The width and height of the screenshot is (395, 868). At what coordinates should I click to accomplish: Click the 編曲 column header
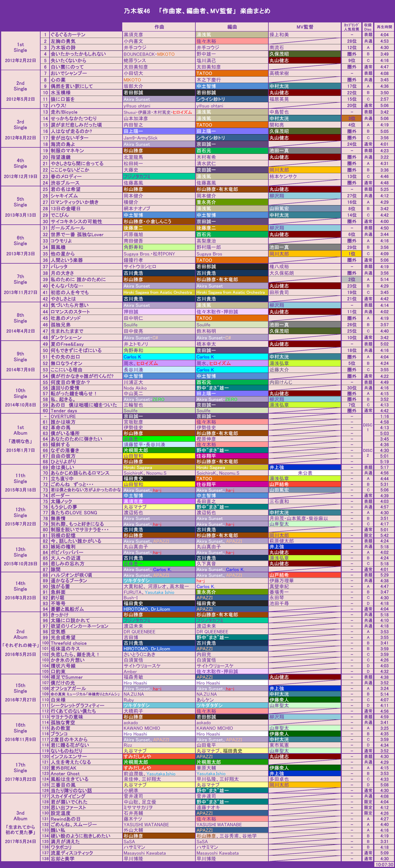tap(232, 27)
